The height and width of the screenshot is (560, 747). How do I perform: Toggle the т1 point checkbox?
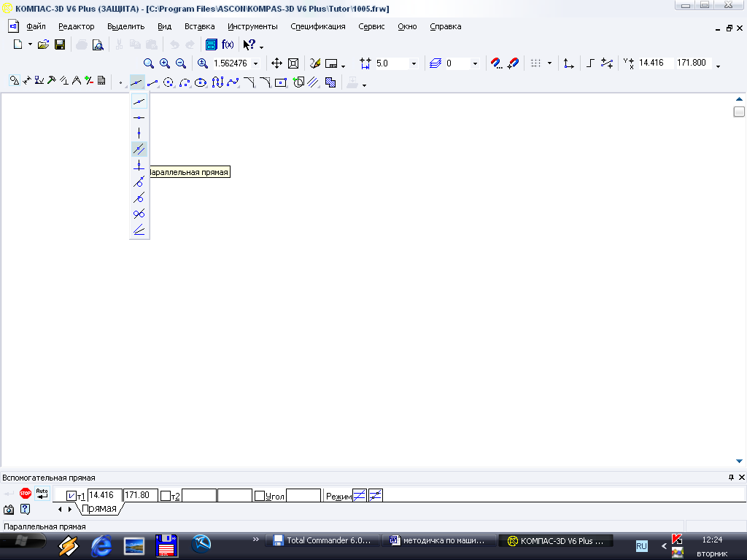tap(71, 496)
